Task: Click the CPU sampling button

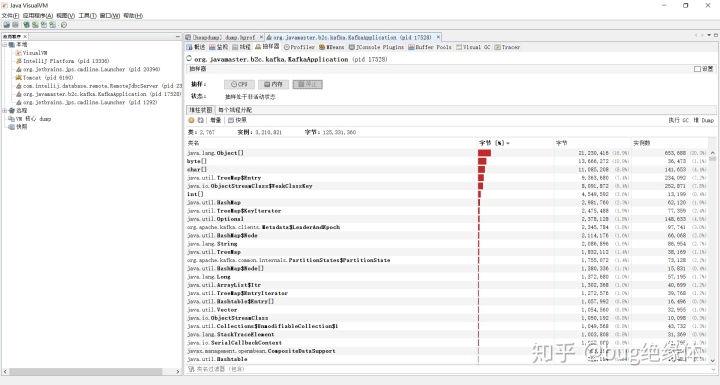Action: (x=239, y=85)
